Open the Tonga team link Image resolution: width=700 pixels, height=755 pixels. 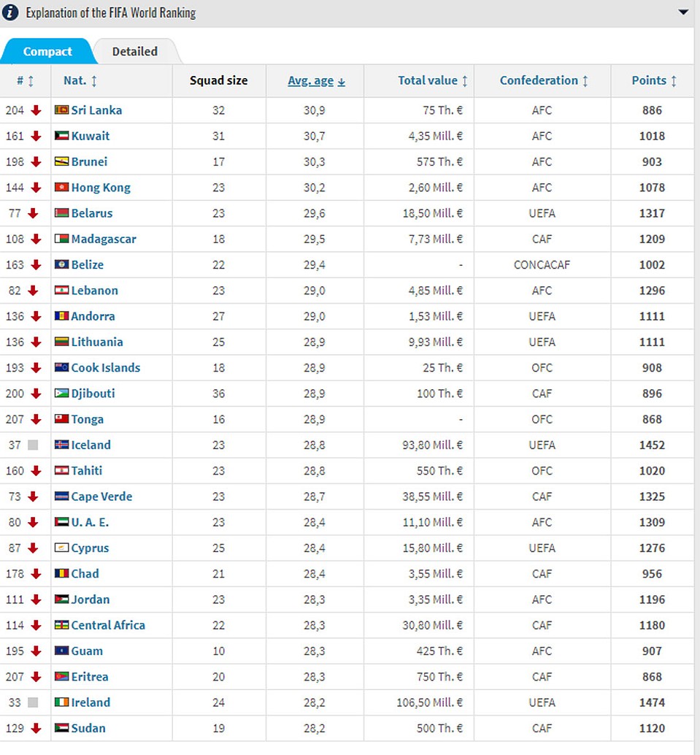point(87,419)
